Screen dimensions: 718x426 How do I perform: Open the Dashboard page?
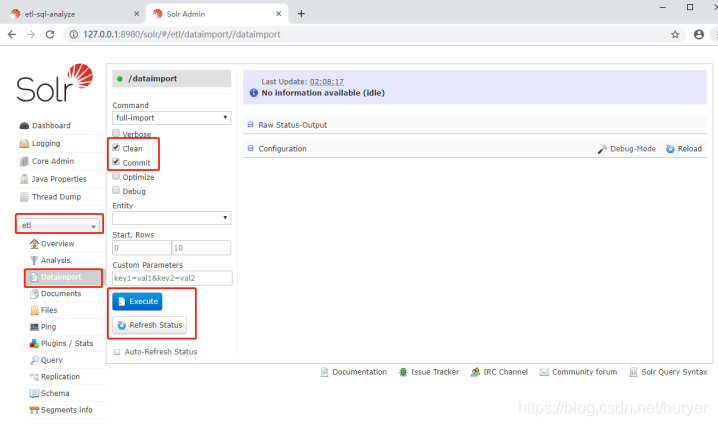pyautogui.click(x=51, y=126)
